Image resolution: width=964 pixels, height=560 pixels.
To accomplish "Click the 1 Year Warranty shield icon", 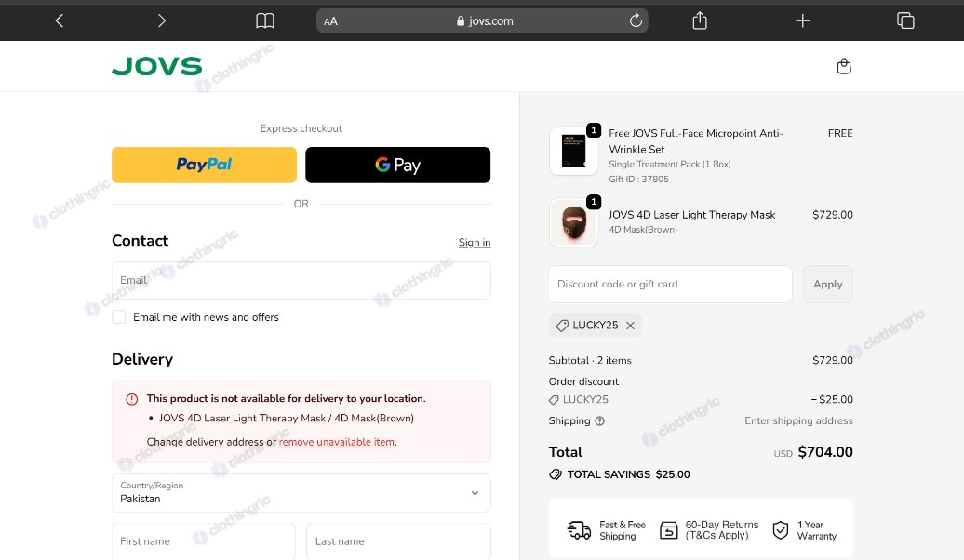I will point(780,530).
